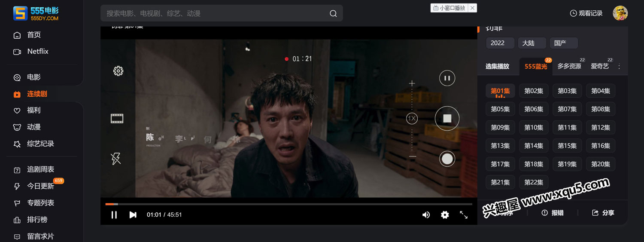
Task: Select episode 第10集
Action: pyautogui.click(x=534, y=128)
